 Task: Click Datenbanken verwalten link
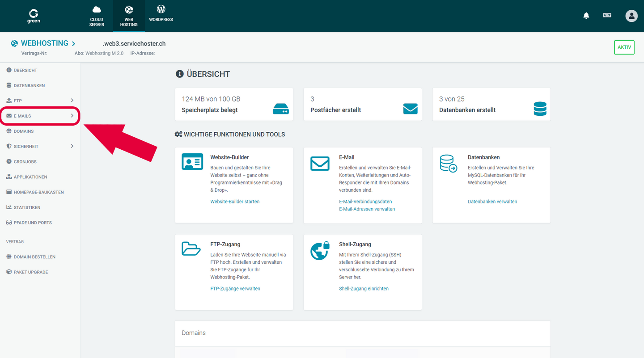[492, 202]
